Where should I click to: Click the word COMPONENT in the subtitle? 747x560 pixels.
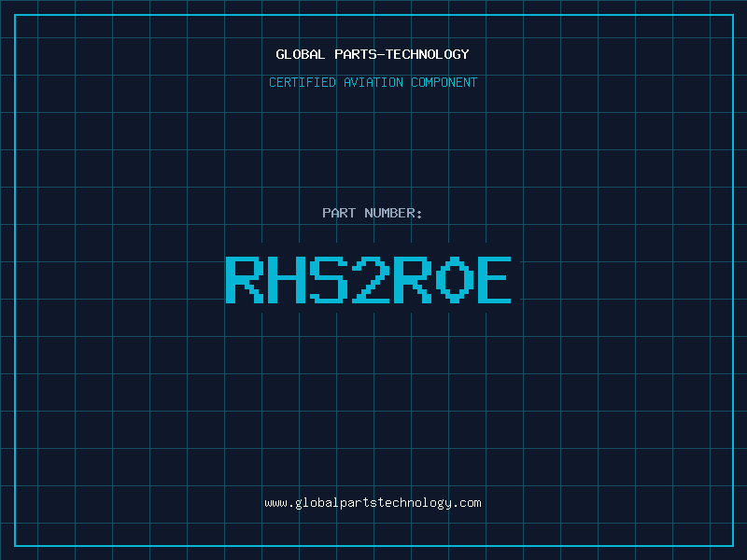tap(444, 82)
